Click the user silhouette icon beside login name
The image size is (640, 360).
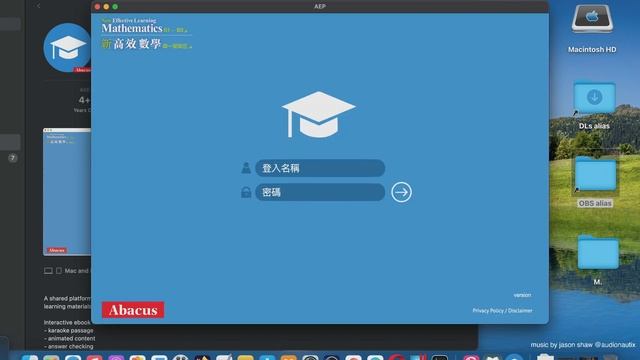coord(246,168)
